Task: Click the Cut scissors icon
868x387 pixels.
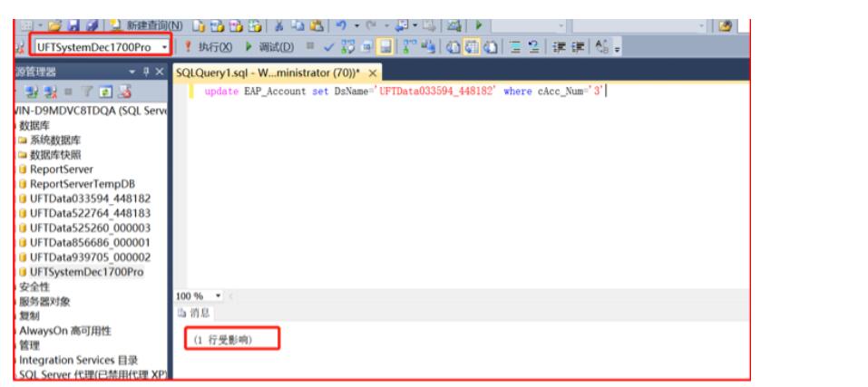Action: coord(279,26)
